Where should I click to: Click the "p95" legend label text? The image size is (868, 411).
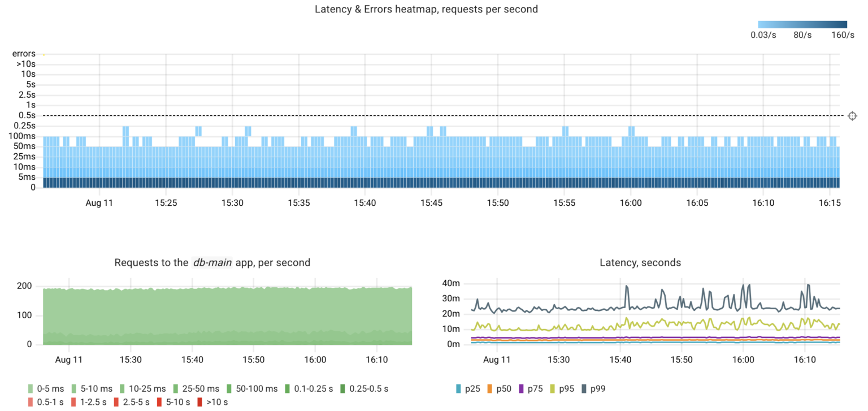pos(568,388)
